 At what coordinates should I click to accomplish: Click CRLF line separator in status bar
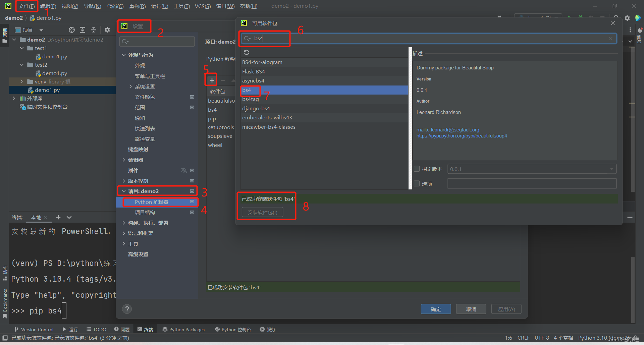point(523,338)
